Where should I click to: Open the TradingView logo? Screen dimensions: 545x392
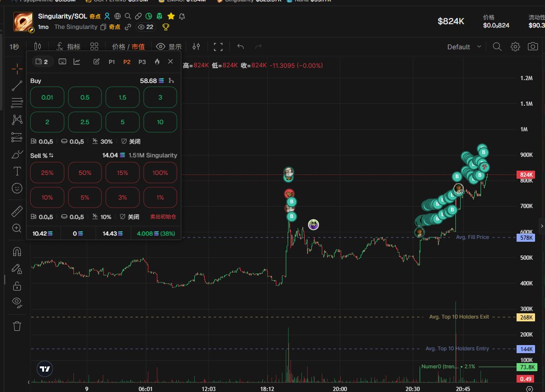coord(45,369)
